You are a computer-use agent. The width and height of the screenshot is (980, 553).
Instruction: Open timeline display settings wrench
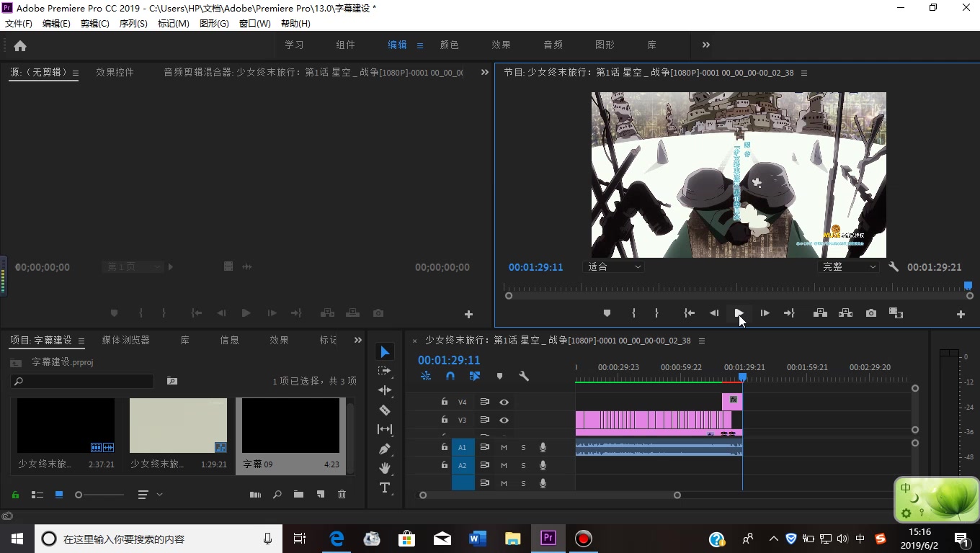524,376
